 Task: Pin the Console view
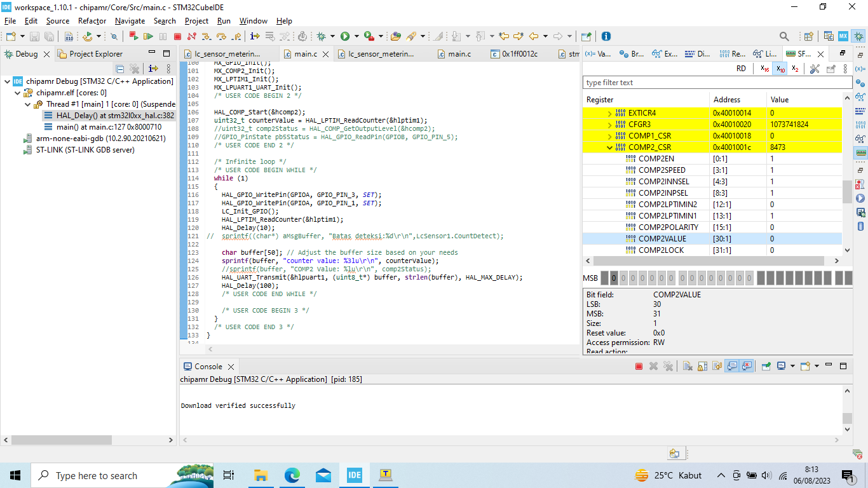coord(766,367)
